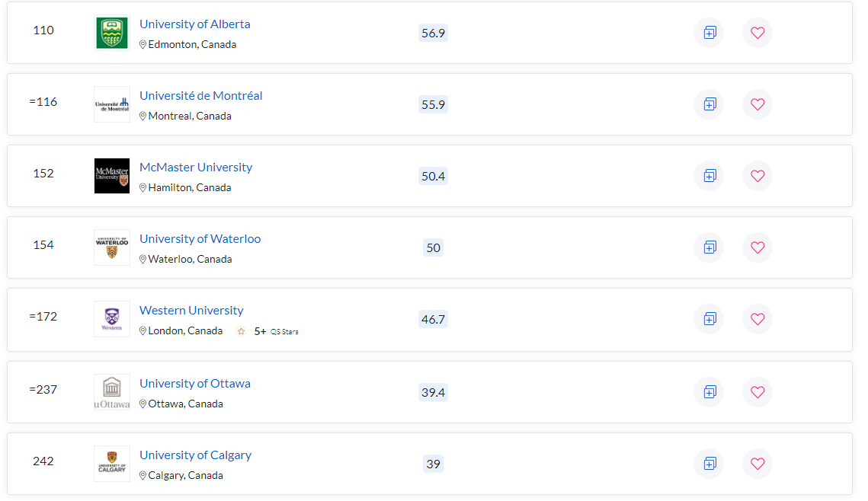868x501 pixels.
Task: Shortlist University of Calgary with heart
Action: [757, 464]
